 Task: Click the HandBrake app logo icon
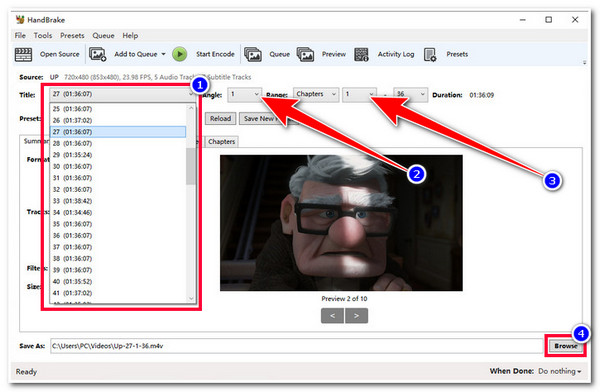(20, 19)
